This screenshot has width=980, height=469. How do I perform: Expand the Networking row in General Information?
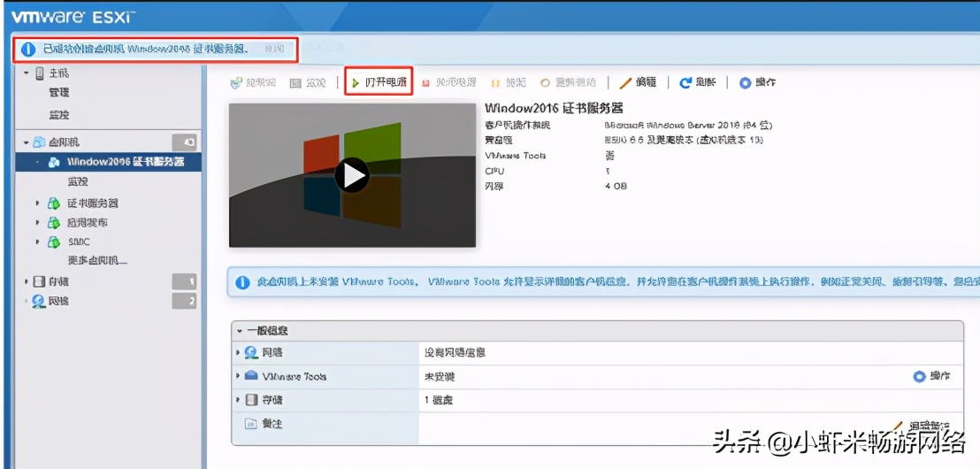tap(238, 353)
